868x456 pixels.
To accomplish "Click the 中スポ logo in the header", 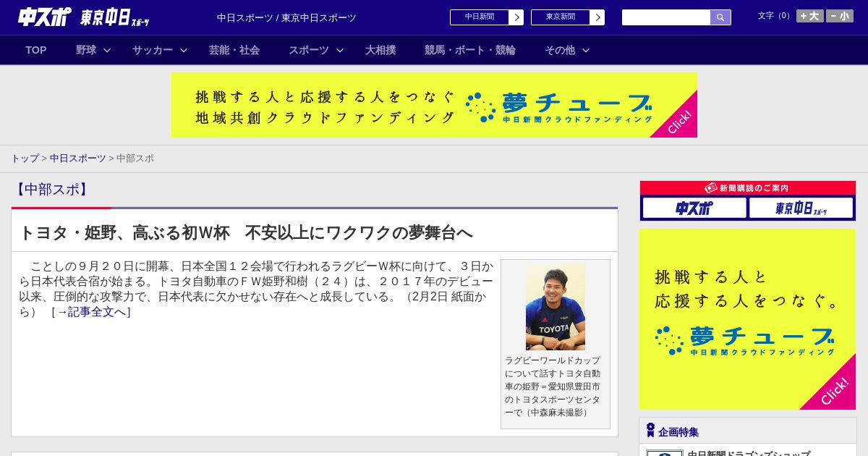I will 44,17.
